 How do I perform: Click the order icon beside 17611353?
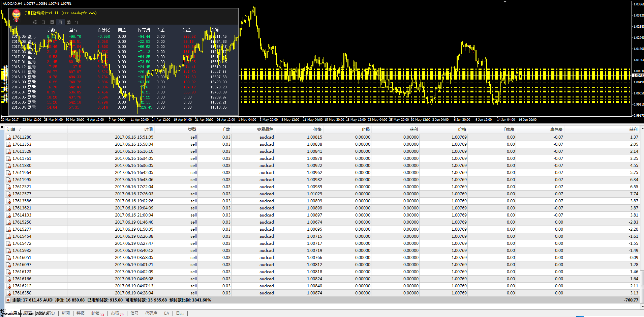point(8,144)
